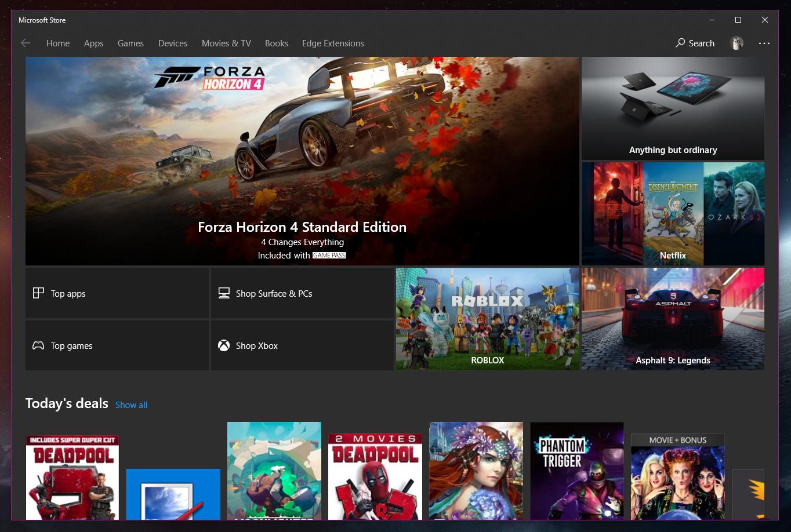Open the Anything but ordinary Surface tile
791x532 pixels.
pyautogui.click(x=673, y=108)
